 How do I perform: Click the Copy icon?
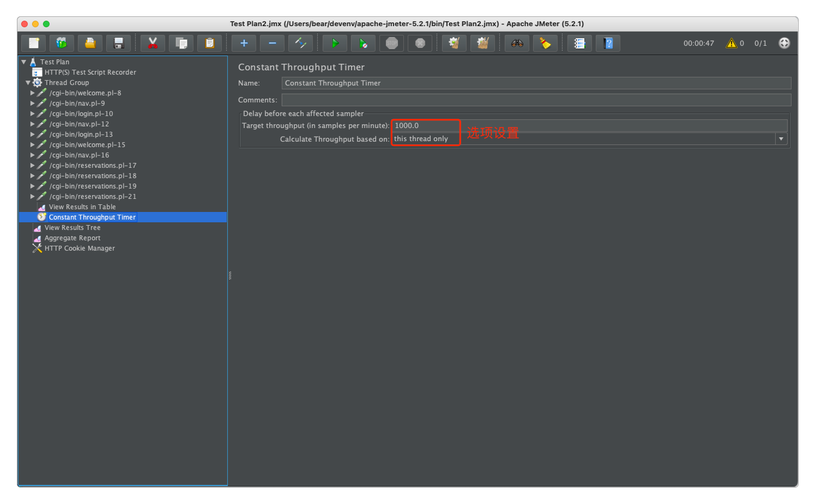point(182,43)
